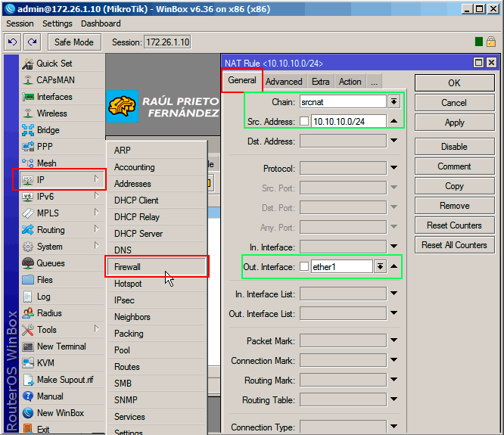Select the Wireless icon in sidebar
This screenshot has height=435, width=504.
pyautogui.click(x=28, y=113)
